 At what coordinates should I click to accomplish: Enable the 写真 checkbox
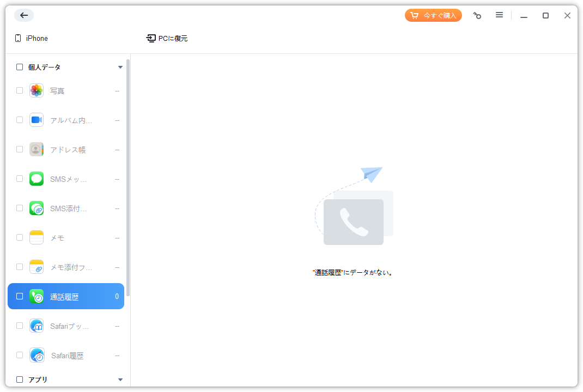pos(20,91)
